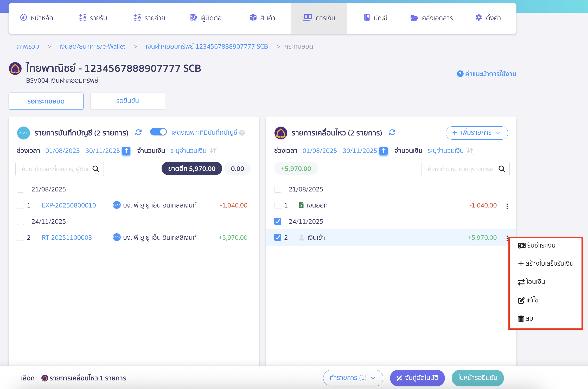Toggle แสดงเฉพาะที่มีบันทึกบัญชี switch off
Screen dimensions: 588x389
(158, 132)
